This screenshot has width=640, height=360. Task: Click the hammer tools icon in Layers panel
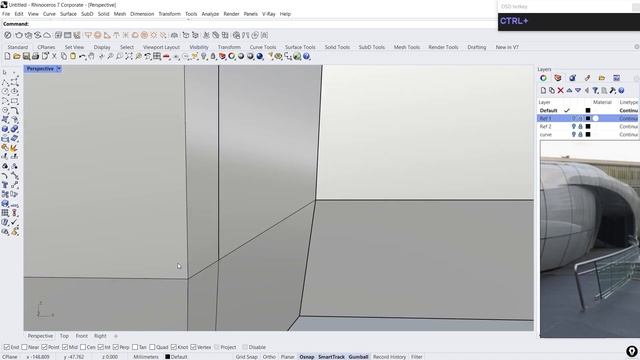(613, 90)
